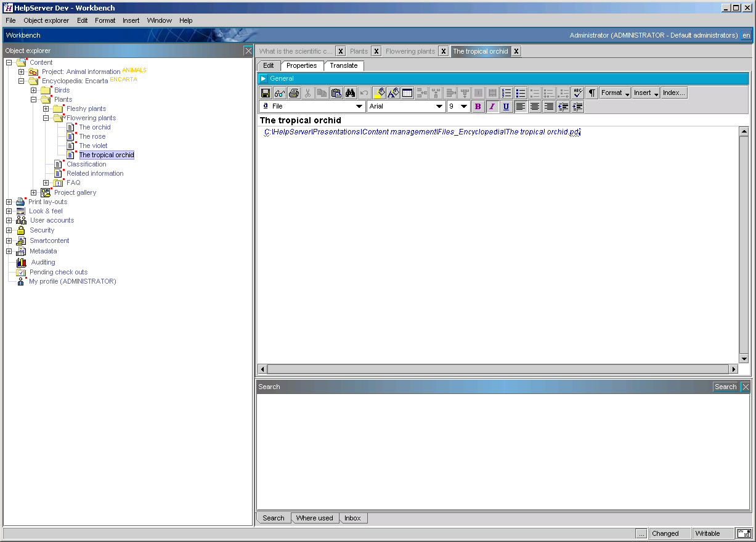The image size is (756, 542).
Task: Select The violet in tree
Action: click(93, 146)
